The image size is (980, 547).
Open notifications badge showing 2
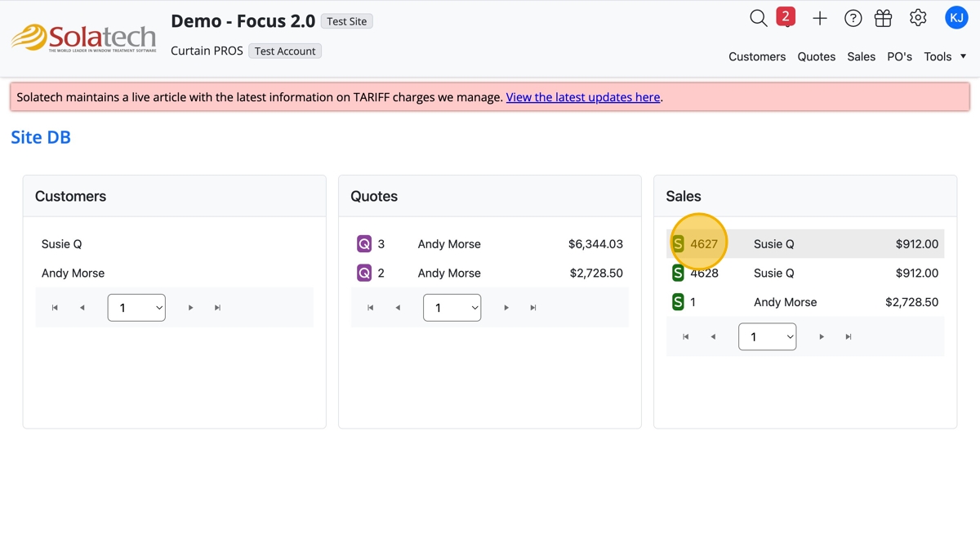pyautogui.click(x=786, y=16)
